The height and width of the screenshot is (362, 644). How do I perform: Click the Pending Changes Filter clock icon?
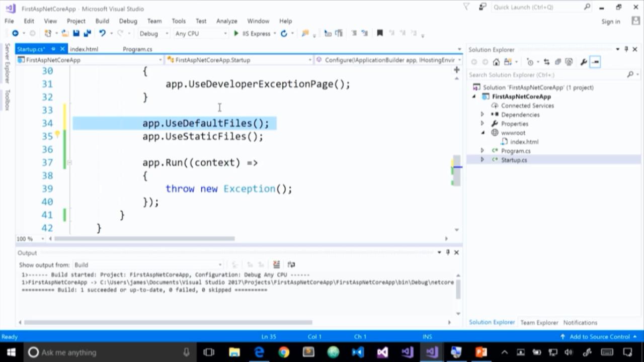click(x=530, y=62)
